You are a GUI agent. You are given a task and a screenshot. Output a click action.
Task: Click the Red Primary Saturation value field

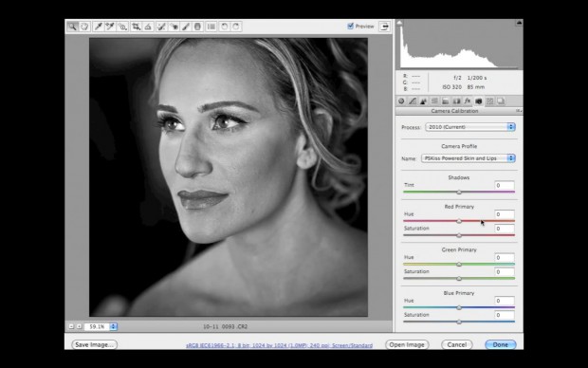point(505,229)
